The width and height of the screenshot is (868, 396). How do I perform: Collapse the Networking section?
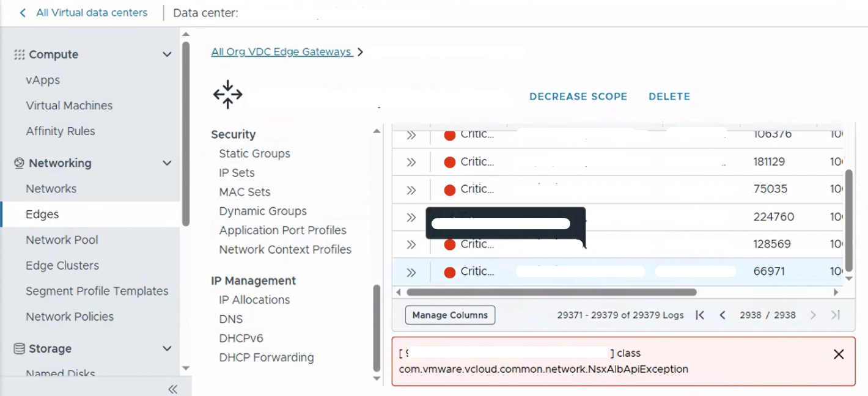click(167, 163)
